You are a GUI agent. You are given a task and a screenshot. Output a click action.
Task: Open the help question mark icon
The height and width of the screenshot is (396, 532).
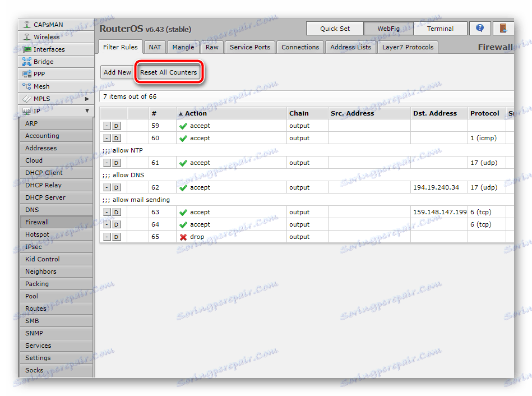[x=480, y=28]
